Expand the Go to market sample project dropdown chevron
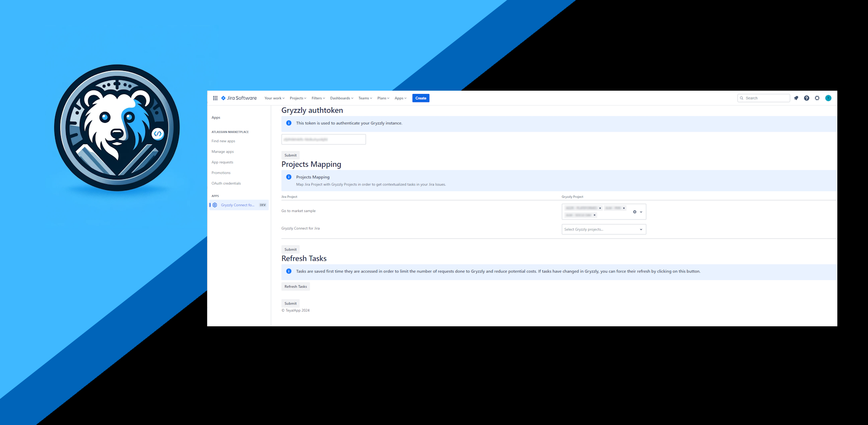Viewport: 868px width, 425px height. (x=641, y=212)
